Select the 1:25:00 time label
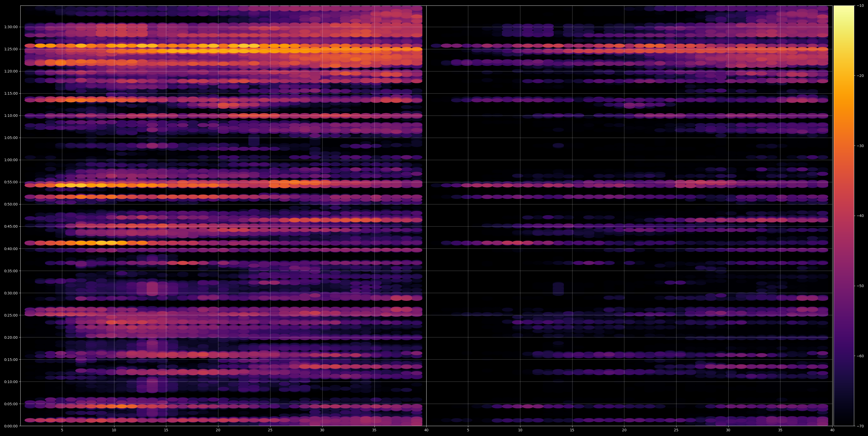 11,49
